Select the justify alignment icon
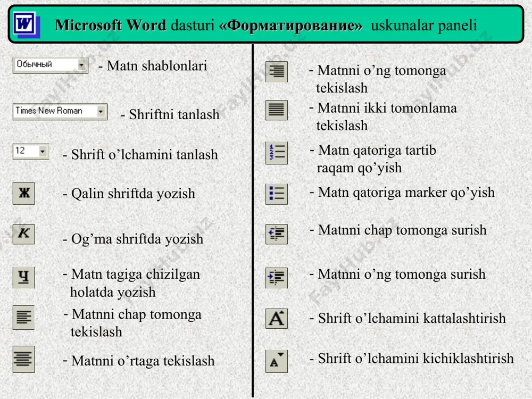Image resolution: width=532 pixels, height=399 pixels. [277, 110]
